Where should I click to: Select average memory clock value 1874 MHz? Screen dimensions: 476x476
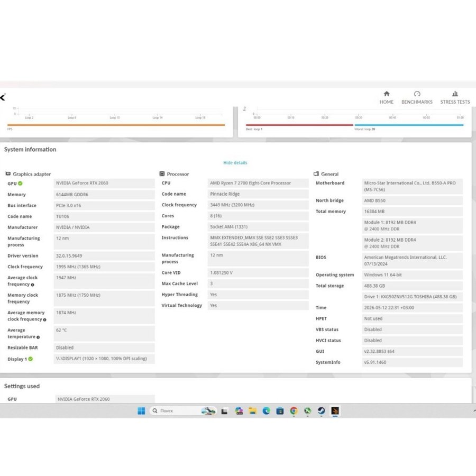[x=104, y=316]
